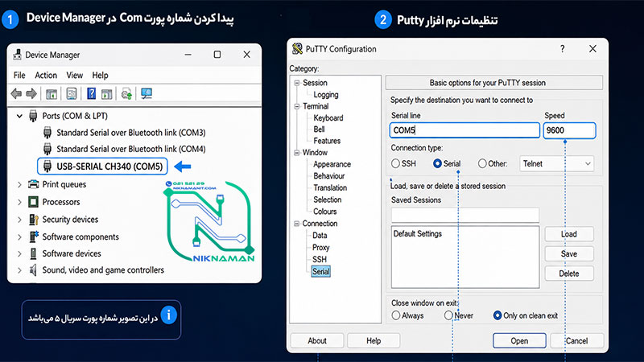Image resolution: width=644 pixels, height=362 pixels.
Task: Click the PuTTY title bar question mark help
Action: pos(562,49)
